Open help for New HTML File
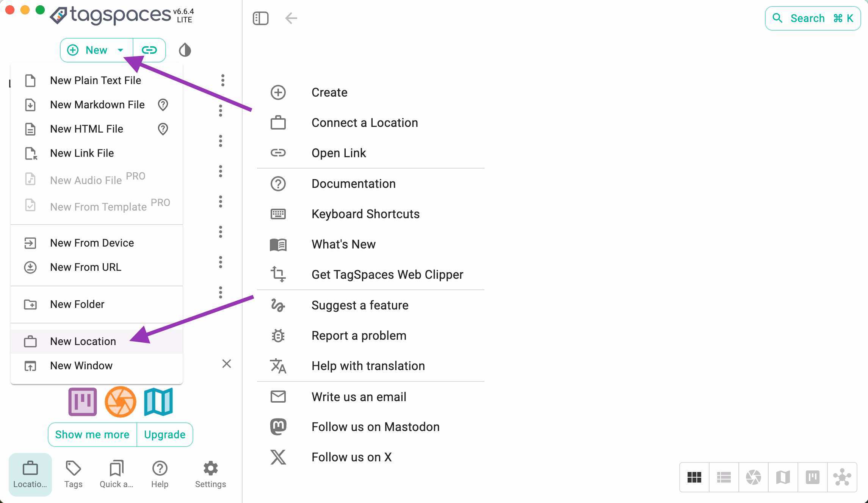This screenshot has width=868, height=503. pos(163,129)
